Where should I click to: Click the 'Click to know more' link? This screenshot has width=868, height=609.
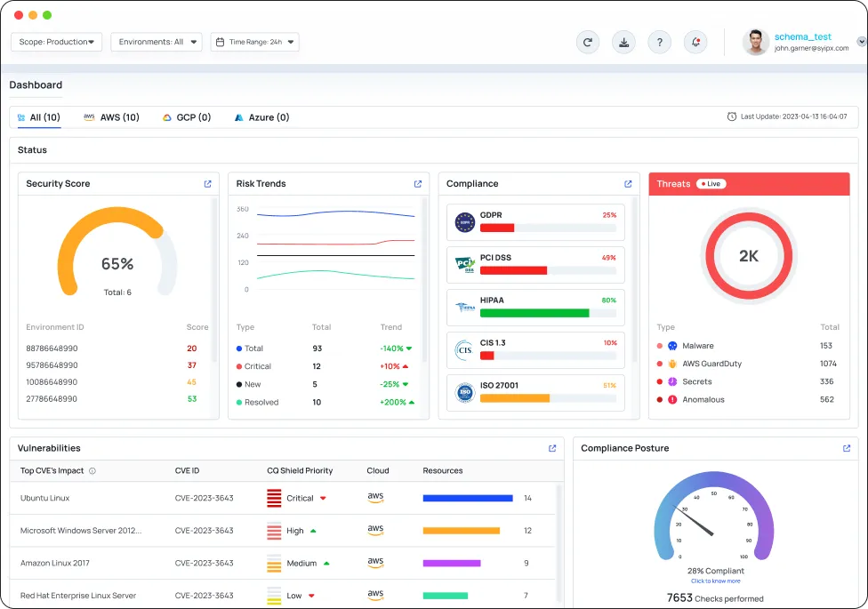click(x=715, y=581)
